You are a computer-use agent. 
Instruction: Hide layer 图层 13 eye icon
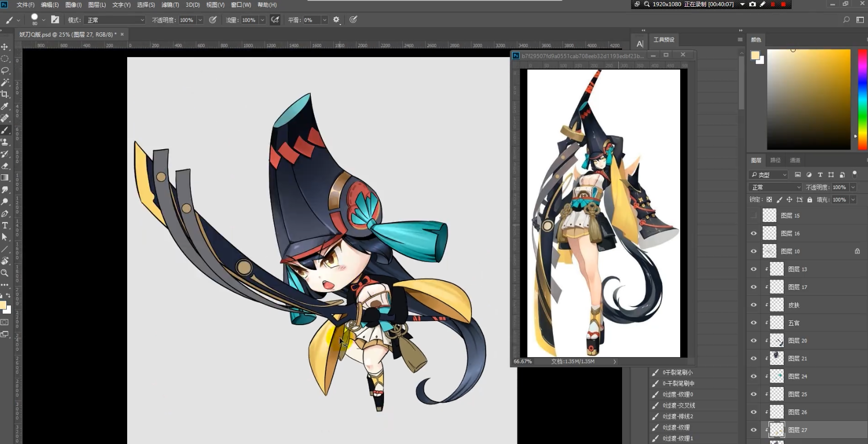[x=753, y=269]
